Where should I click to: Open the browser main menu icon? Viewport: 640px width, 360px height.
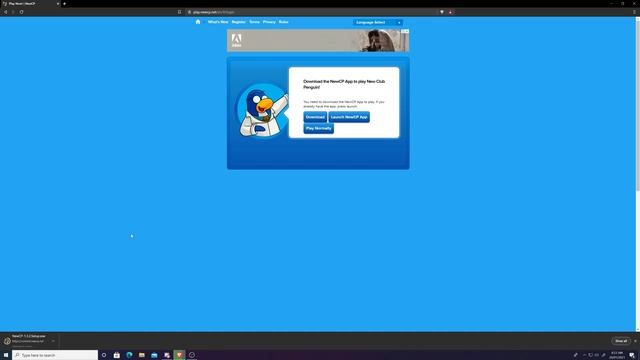[634, 12]
